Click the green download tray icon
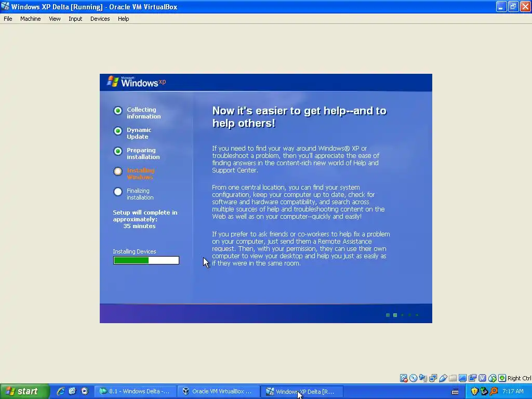Image resolution: width=532 pixels, height=399 pixels. tap(484, 391)
